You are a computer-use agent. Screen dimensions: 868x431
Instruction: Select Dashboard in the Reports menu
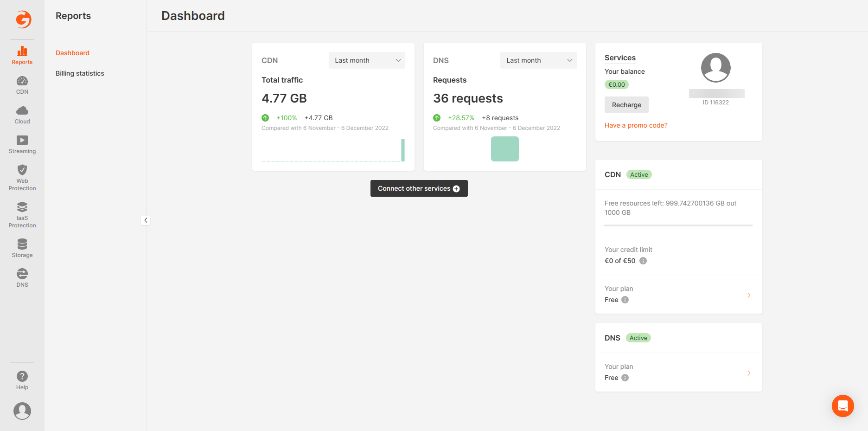(x=72, y=53)
